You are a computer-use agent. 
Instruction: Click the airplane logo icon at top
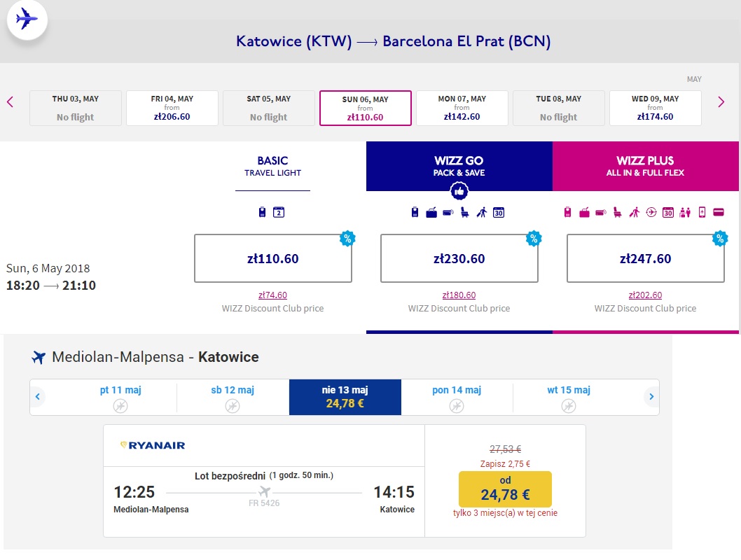[27, 20]
